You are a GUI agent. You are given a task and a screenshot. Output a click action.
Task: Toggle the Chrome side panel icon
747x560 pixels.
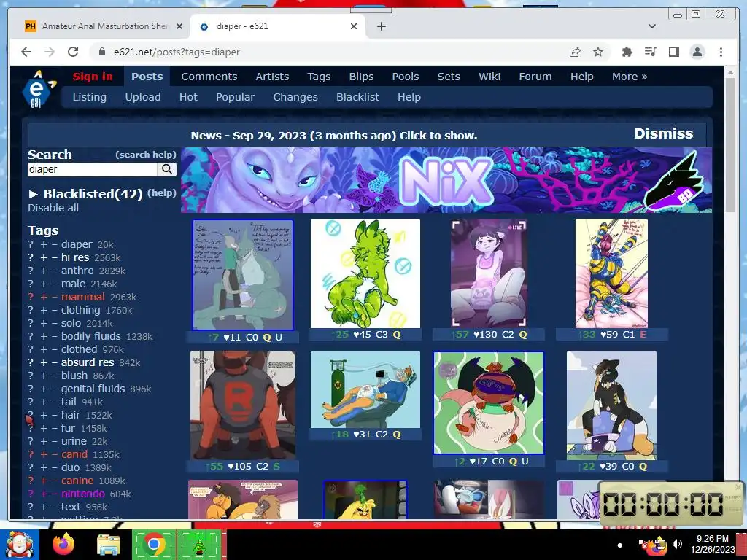673,52
